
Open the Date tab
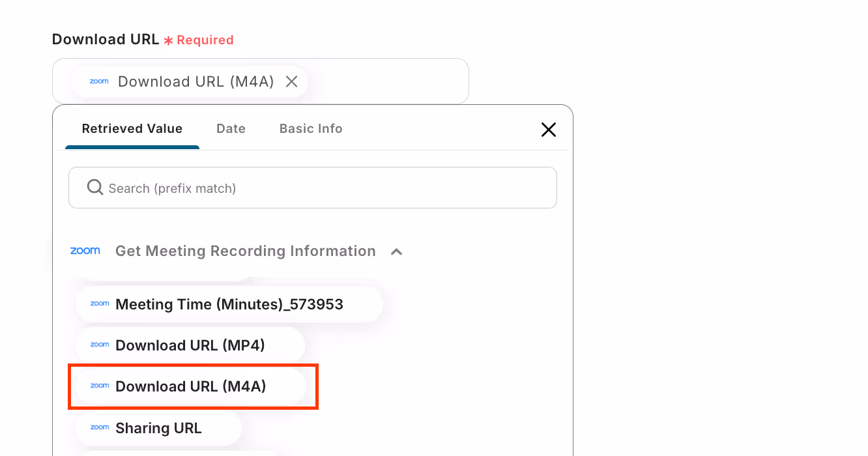click(231, 128)
